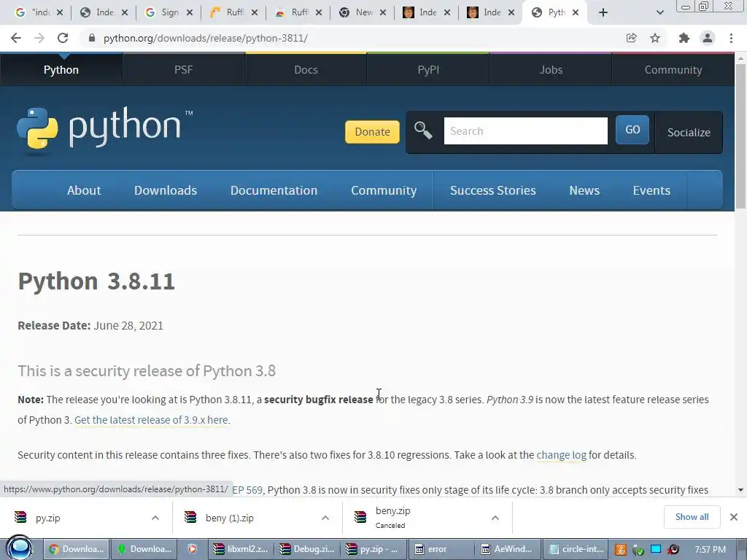Follow 'Get the latest release of 3.9.x here'

(151, 420)
